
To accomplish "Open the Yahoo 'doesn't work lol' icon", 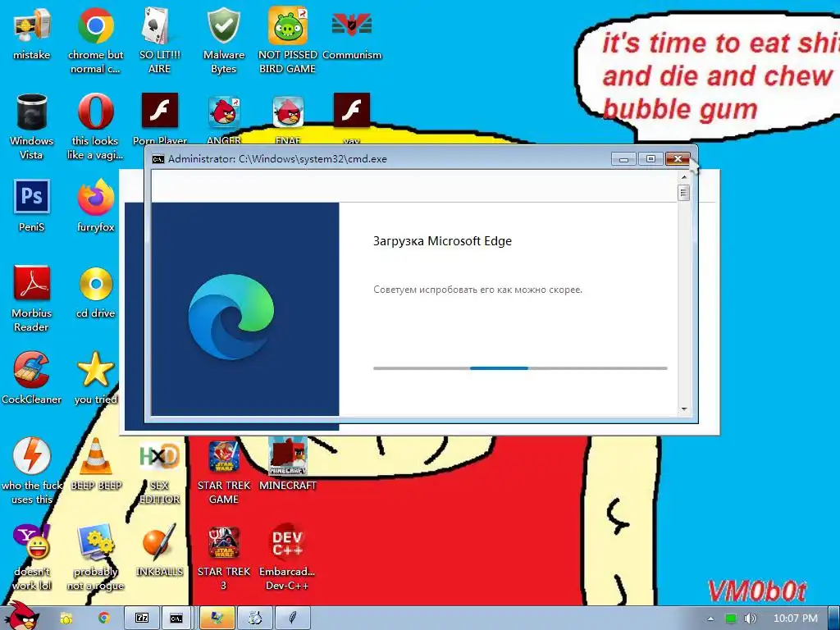I will (32, 557).
